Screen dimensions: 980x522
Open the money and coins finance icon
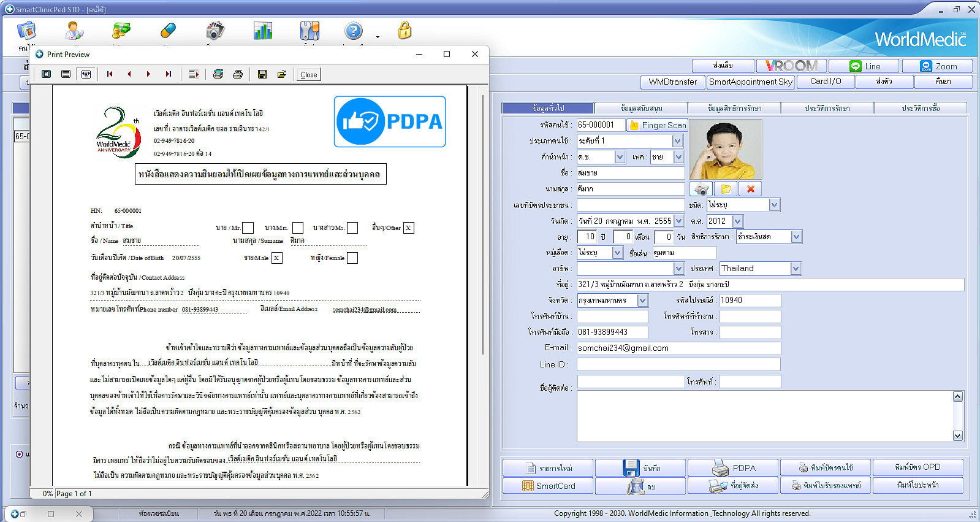(x=121, y=31)
